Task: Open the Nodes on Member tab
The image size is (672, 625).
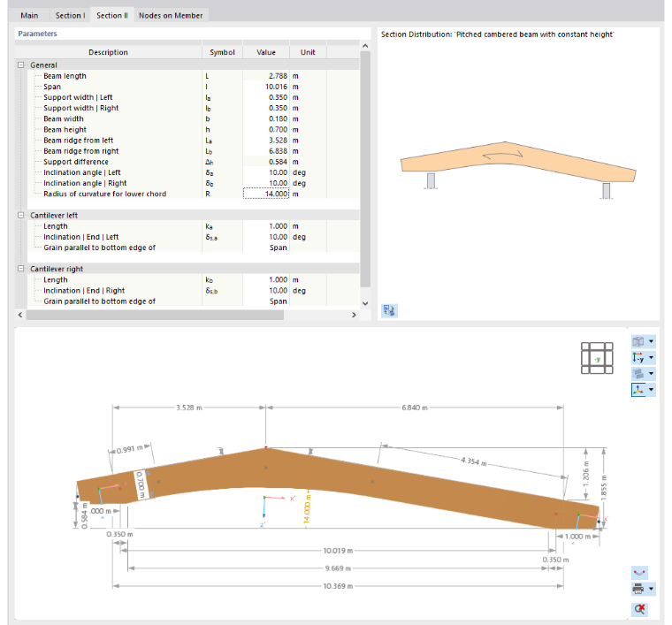Action: (171, 15)
